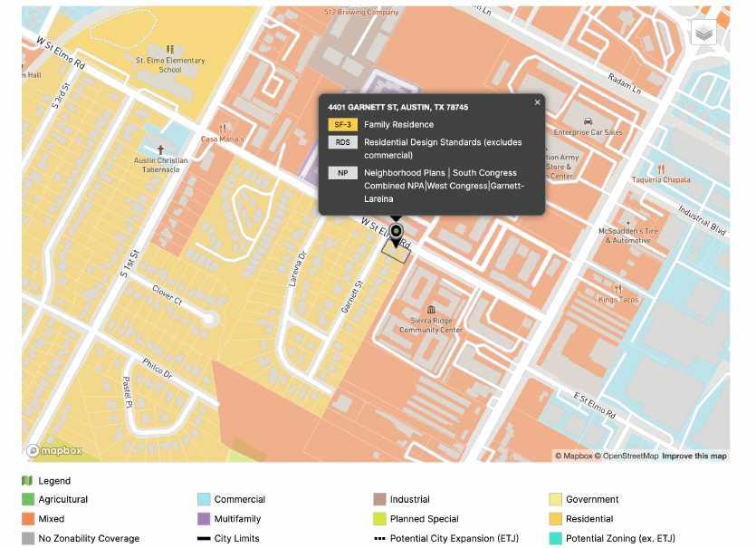Click the Potential City Expansion dotted symbol
Screen dimensions: 756x548
[x=380, y=538]
